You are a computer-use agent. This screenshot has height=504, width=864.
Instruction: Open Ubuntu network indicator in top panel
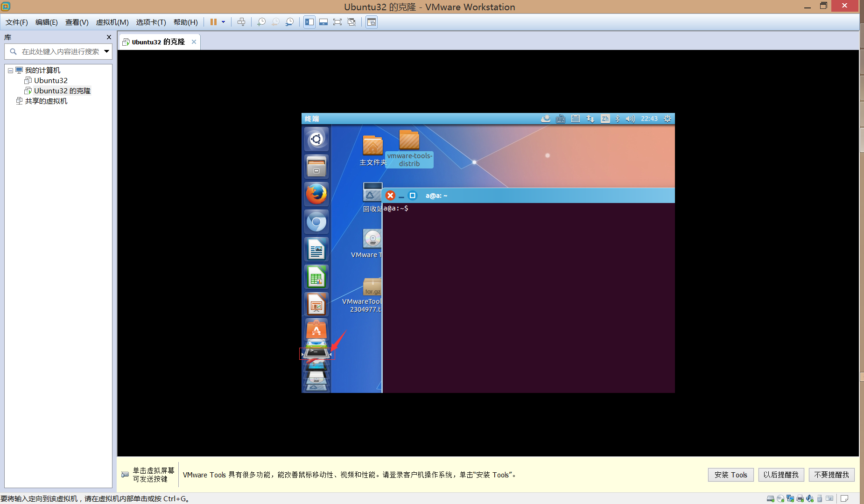coord(590,119)
